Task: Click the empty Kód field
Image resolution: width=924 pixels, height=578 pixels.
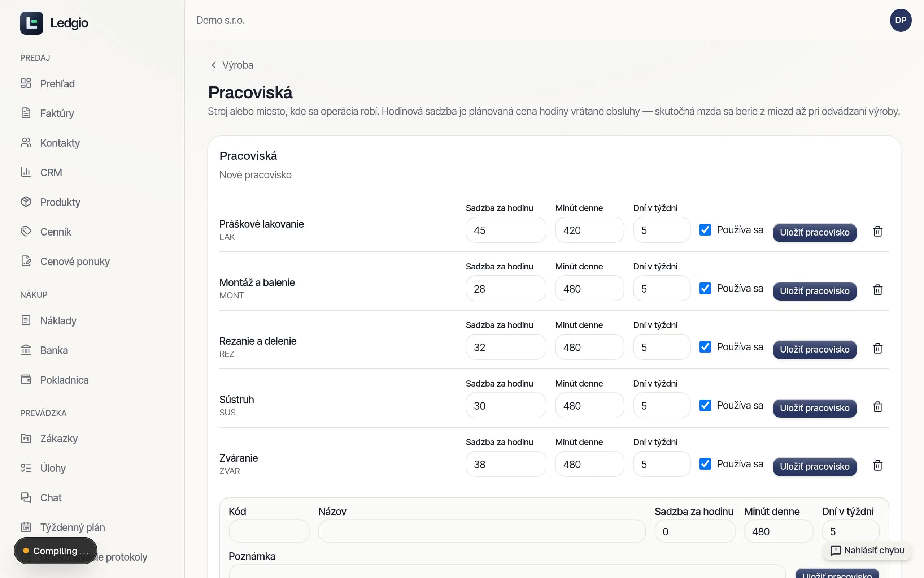Action: pos(269,531)
